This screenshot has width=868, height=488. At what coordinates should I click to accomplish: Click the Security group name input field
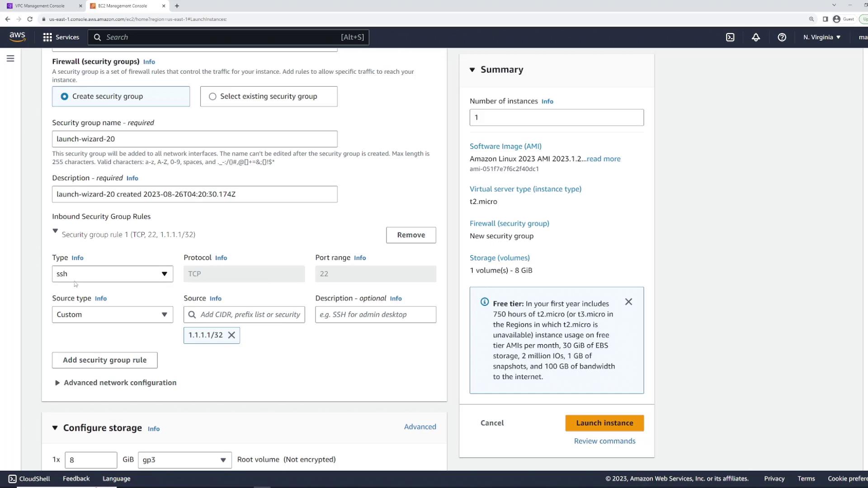point(194,139)
